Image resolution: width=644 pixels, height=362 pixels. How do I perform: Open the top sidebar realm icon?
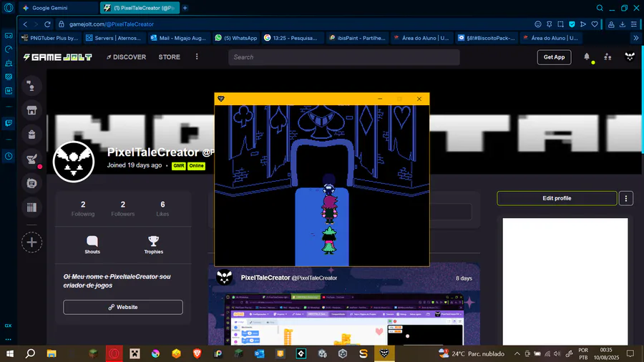(31, 86)
